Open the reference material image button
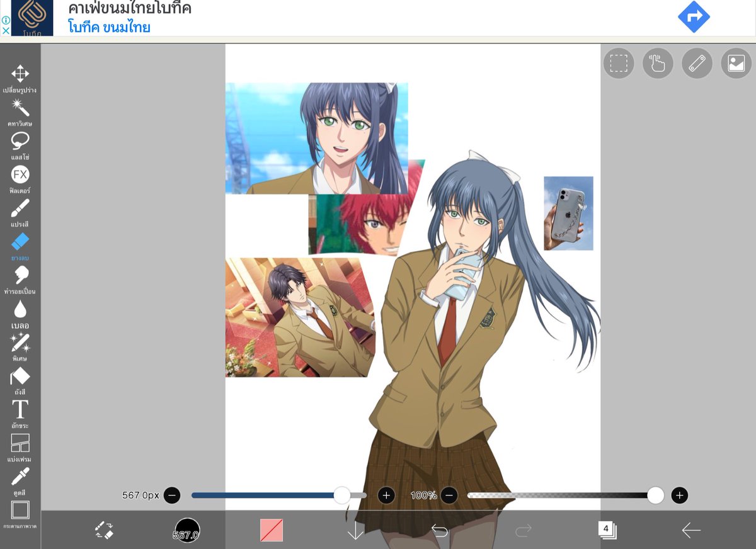Image resolution: width=756 pixels, height=549 pixels. (x=736, y=63)
